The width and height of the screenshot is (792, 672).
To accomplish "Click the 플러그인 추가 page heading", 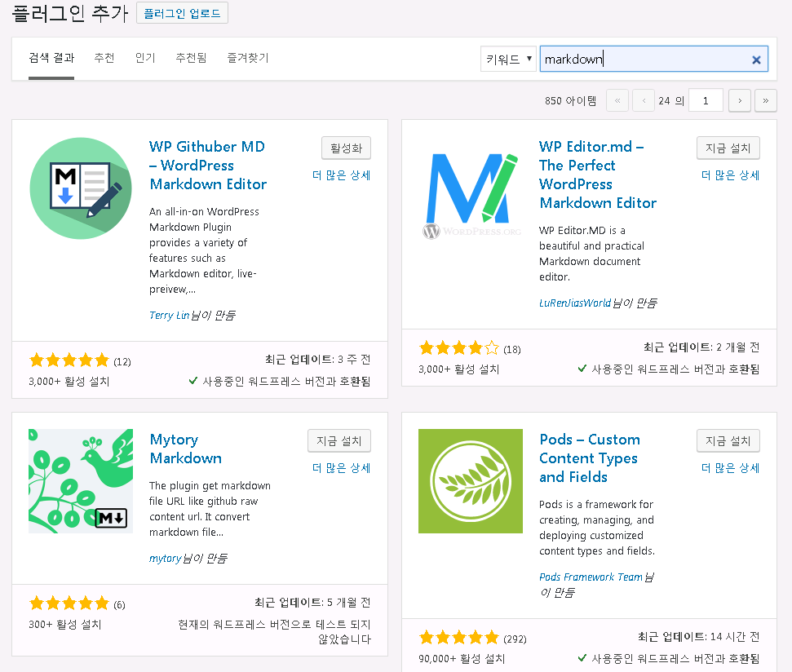I will pyautogui.click(x=69, y=13).
